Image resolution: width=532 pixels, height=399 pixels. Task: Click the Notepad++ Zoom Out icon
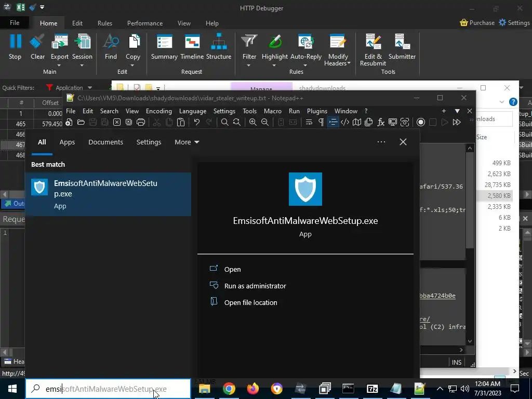[265, 122]
